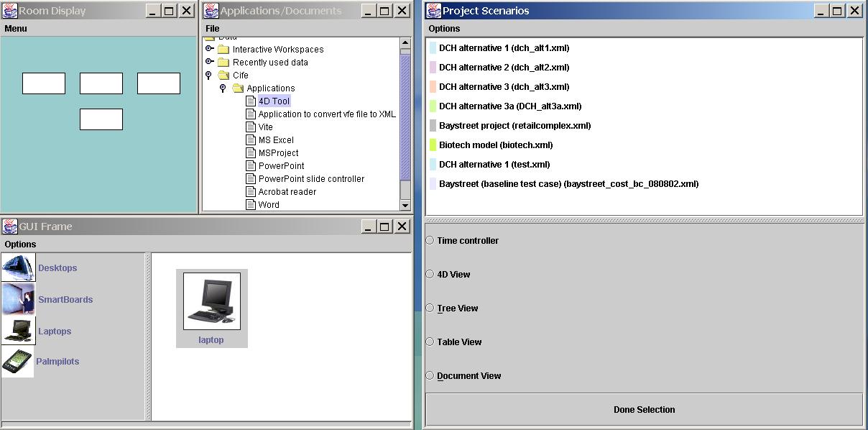Select the Acrobat reader item icon
Viewport: 868px width, 430px height.
[x=251, y=192]
